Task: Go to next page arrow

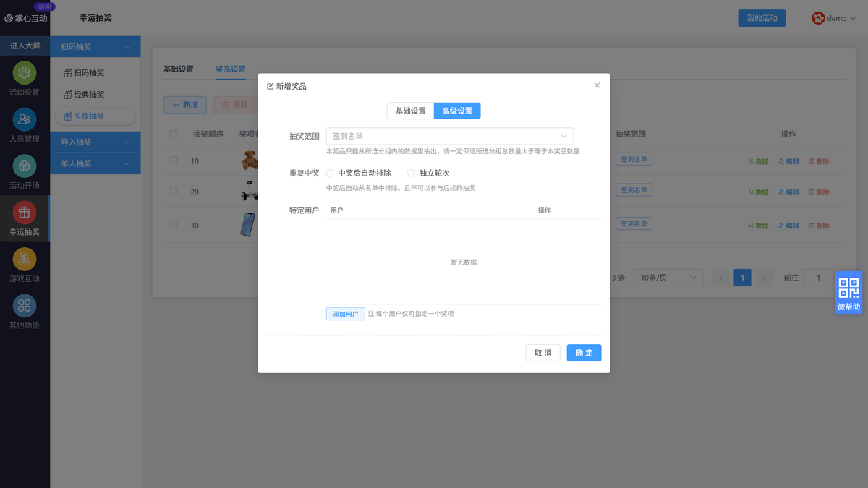Action: pyautogui.click(x=764, y=278)
